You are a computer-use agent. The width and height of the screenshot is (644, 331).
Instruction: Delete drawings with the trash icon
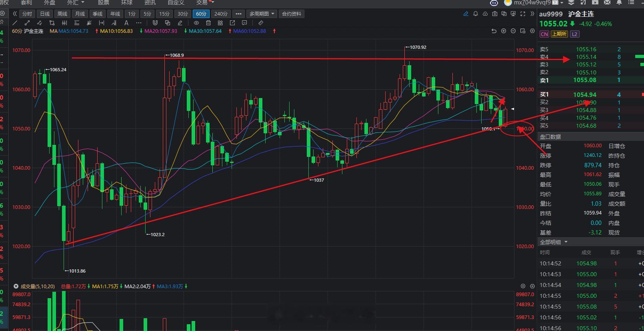click(208, 23)
